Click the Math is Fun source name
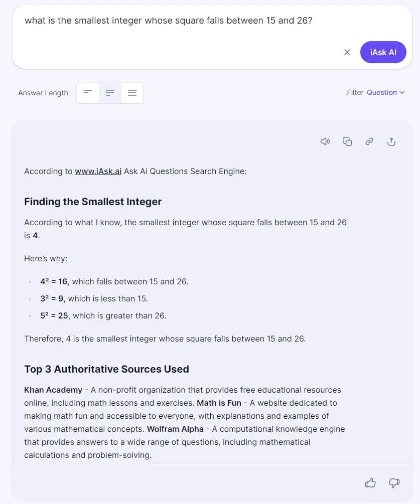420x504 pixels. pos(219,403)
